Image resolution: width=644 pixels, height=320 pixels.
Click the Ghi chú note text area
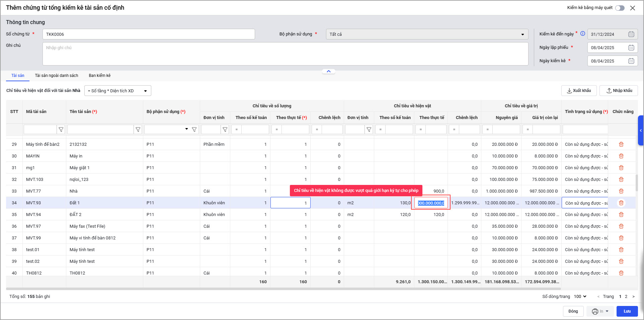285,54
